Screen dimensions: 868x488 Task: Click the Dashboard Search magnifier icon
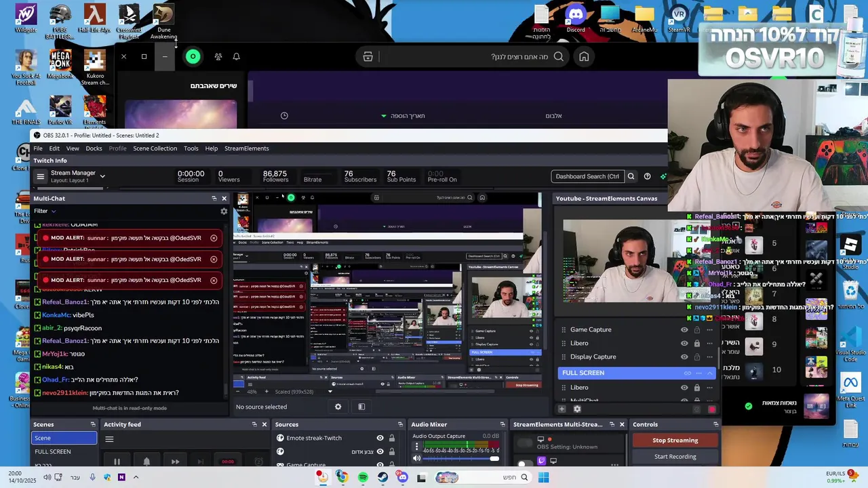coord(631,176)
